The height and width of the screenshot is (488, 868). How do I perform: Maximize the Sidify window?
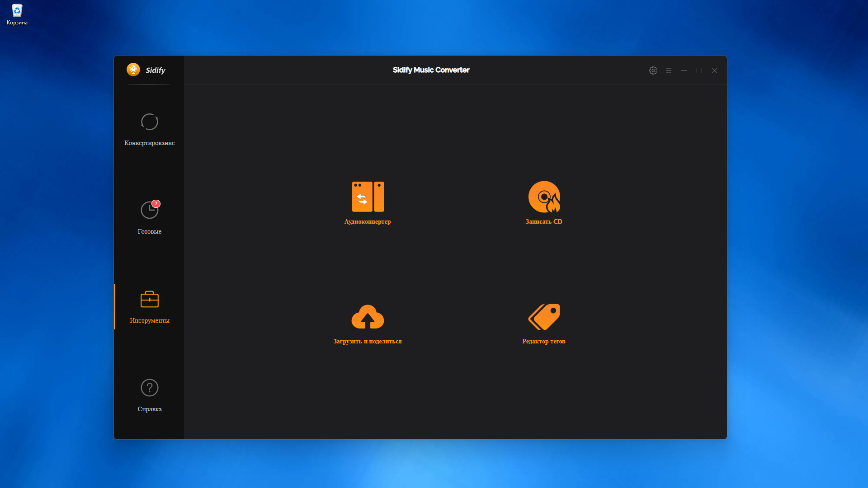coord(699,70)
